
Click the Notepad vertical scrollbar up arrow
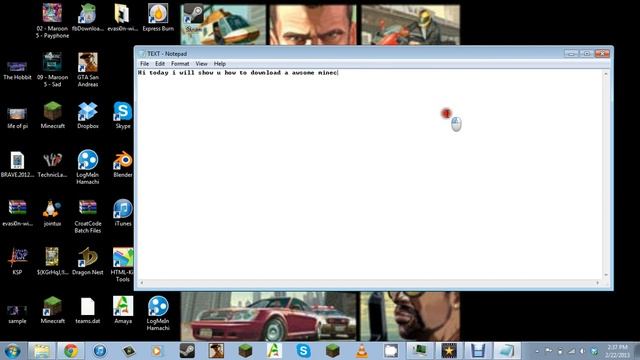click(x=606, y=73)
